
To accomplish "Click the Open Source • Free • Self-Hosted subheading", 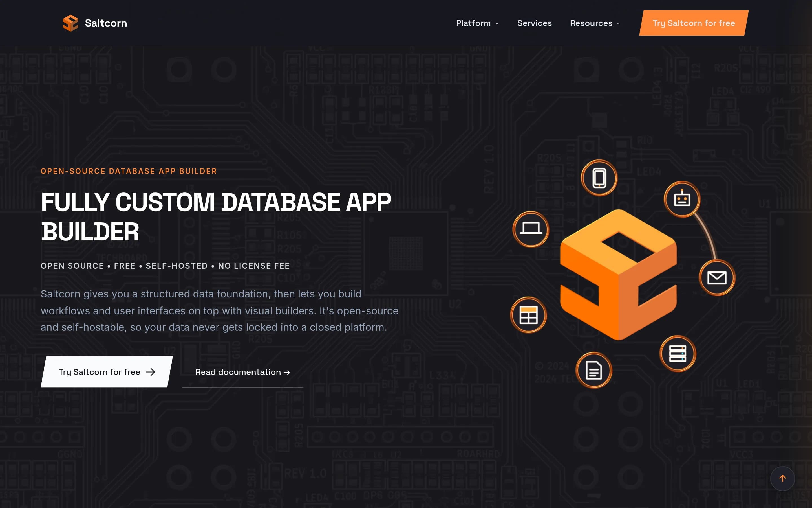I will [x=165, y=266].
